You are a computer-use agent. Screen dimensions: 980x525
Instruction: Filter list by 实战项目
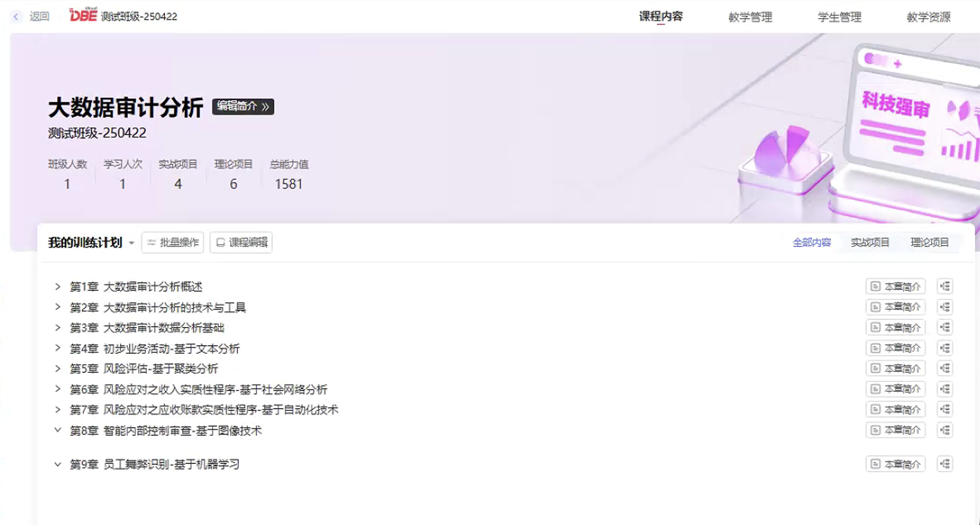click(870, 242)
